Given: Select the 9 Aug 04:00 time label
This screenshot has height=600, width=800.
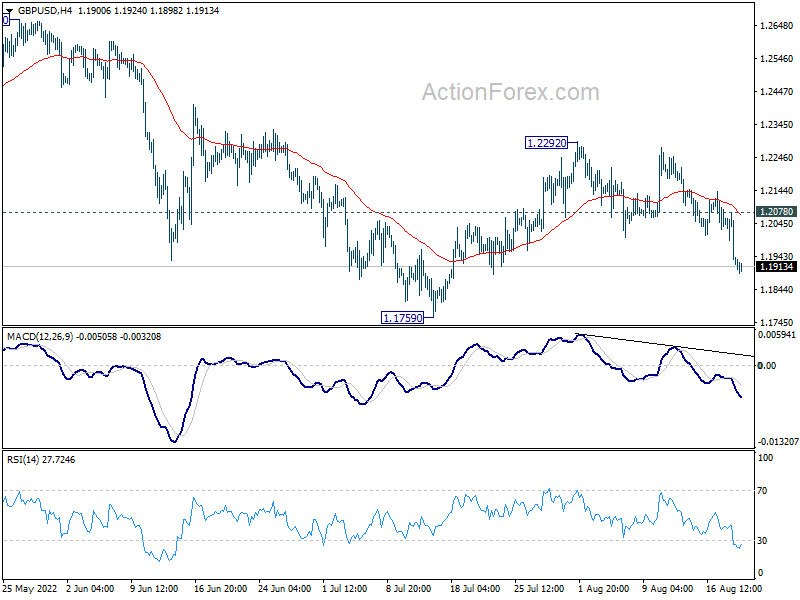Looking at the screenshot, I should 667,588.
